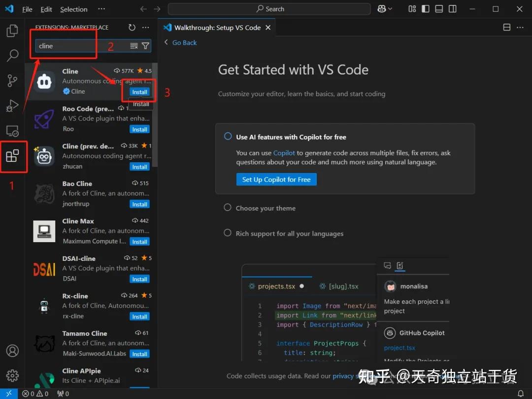The width and height of the screenshot is (532, 399).
Task: Open the filter extensions funnel dropdown
Action: [145, 44]
